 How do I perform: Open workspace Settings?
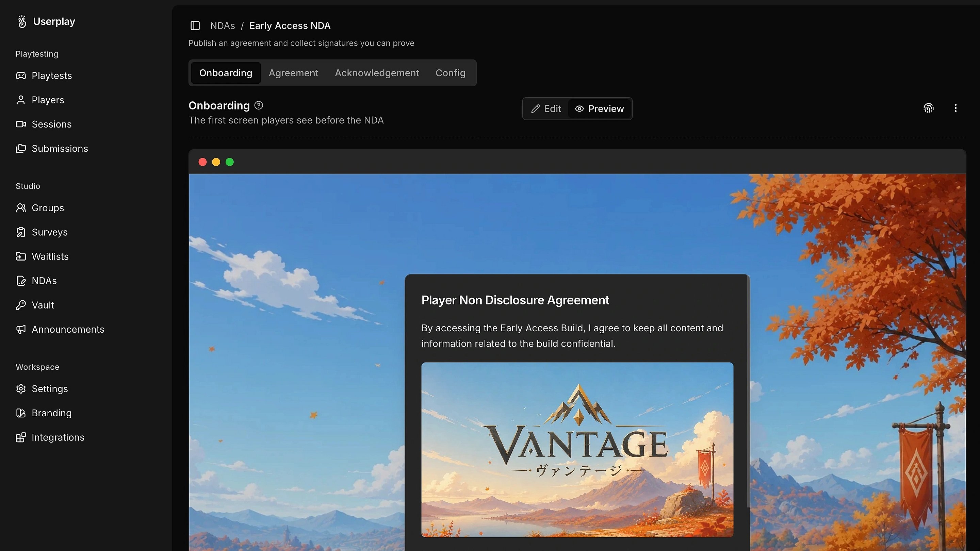tap(50, 389)
